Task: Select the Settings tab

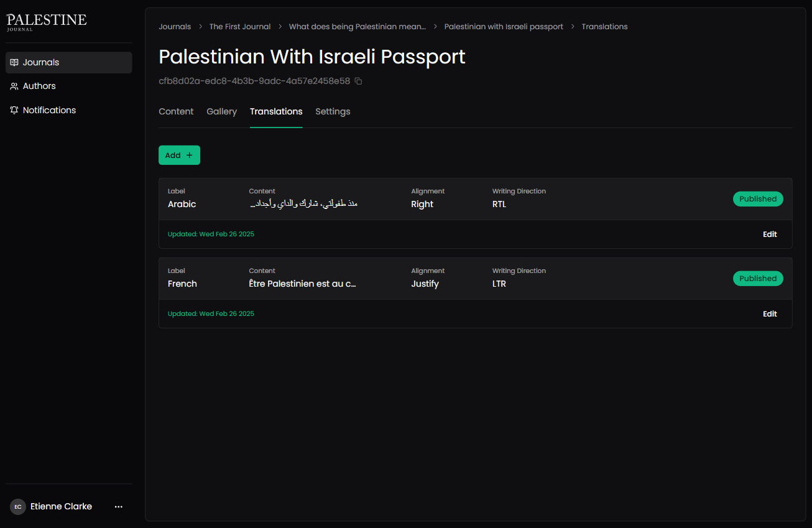Action: point(333,112)
